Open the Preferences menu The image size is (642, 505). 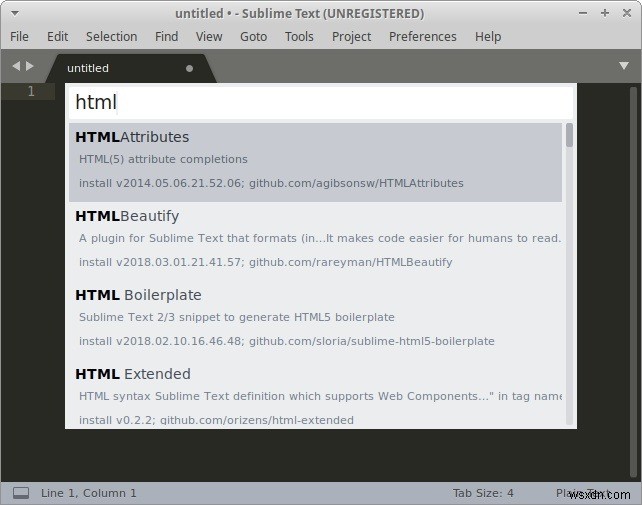coord(423,37)
